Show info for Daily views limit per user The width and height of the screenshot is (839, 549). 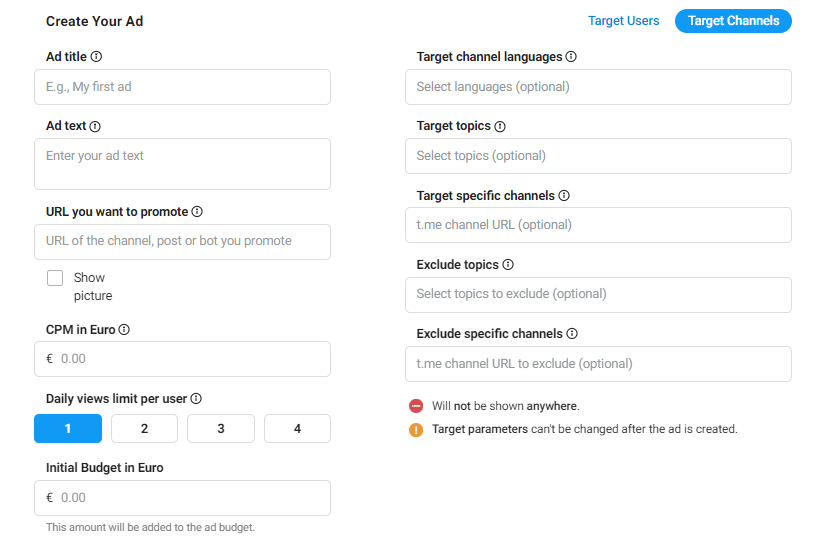196,399
